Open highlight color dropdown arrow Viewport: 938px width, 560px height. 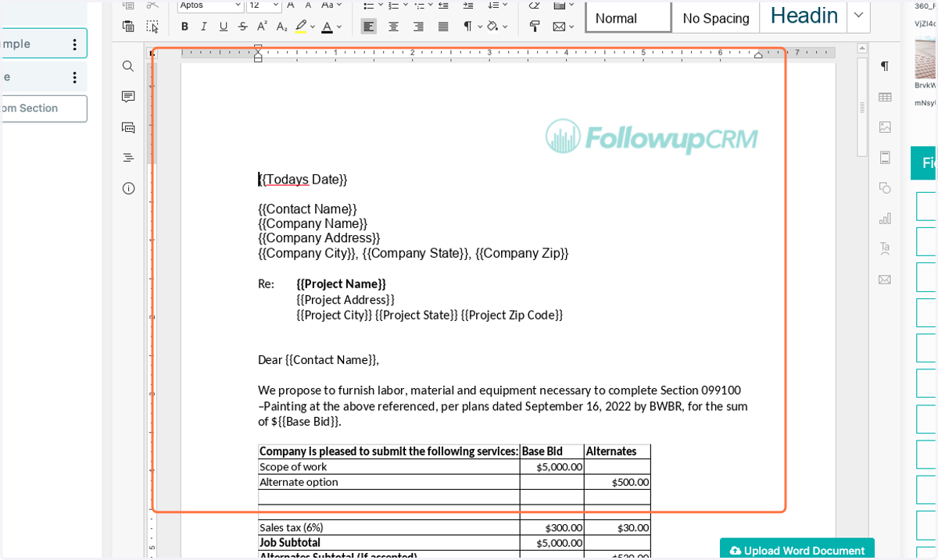tap(313, 27)
